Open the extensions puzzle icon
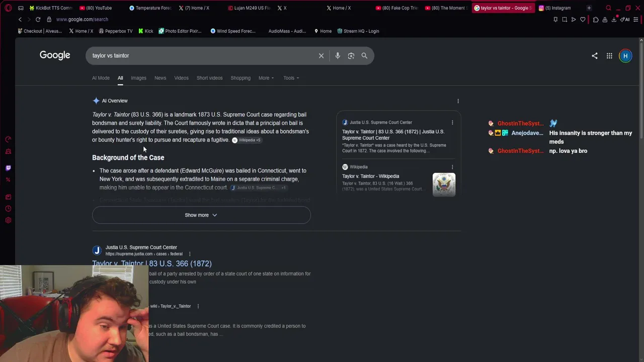Viewport: 644px width, 362px height. [x=596, y=19]
